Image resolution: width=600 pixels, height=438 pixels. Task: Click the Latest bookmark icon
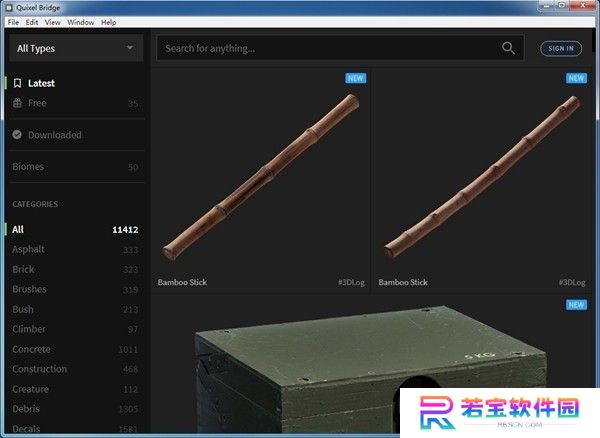pos(17,83)
